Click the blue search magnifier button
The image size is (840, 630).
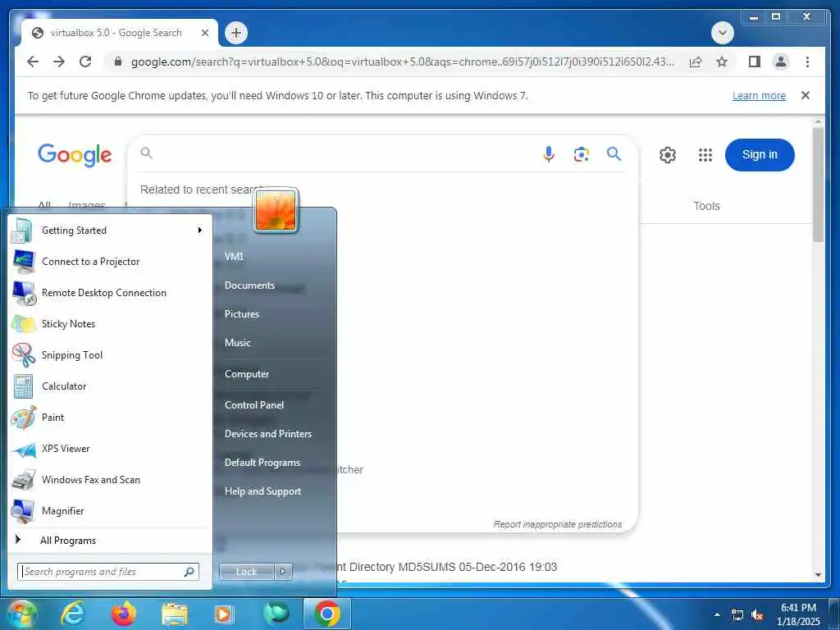614,154
